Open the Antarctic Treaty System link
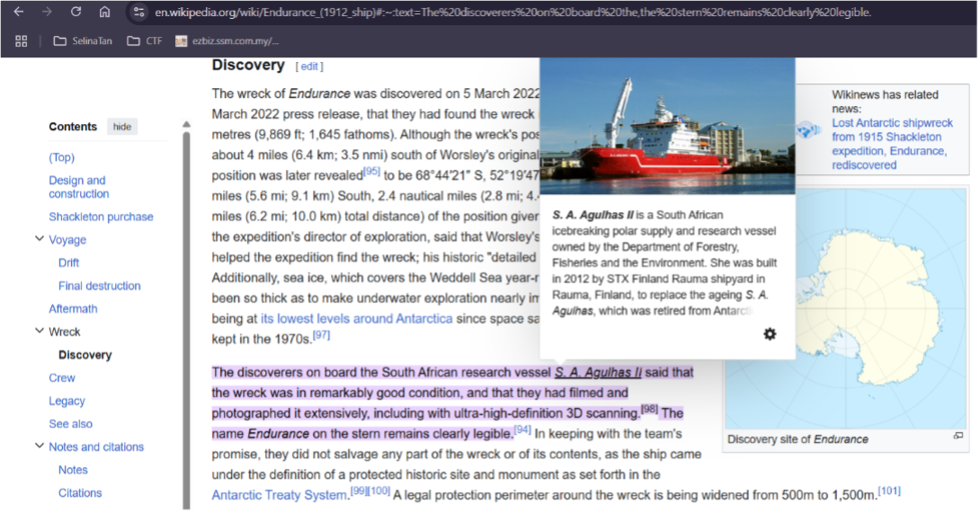This screenshot has width=980, height=513. pos(280,496)
